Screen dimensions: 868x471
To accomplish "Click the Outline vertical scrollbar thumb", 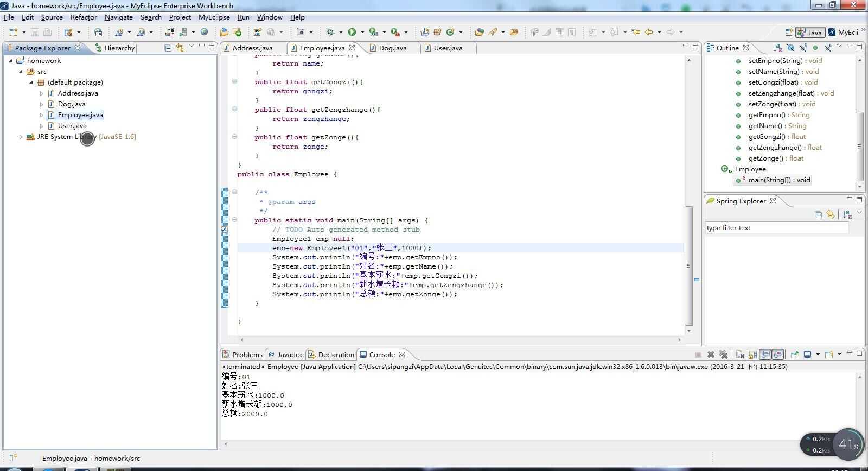I will point(859,146).
